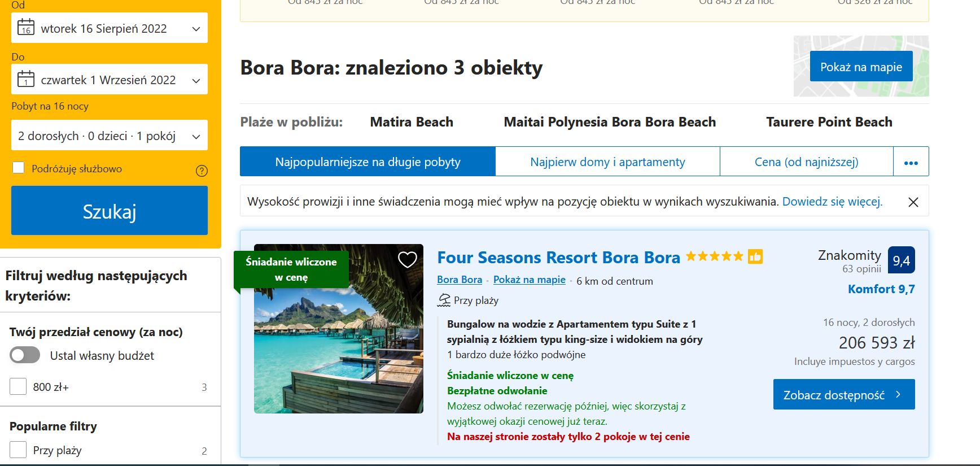Click the beach icon next to Przy plaży
This screenshot has width=980, height=466.
coord(444,300)
